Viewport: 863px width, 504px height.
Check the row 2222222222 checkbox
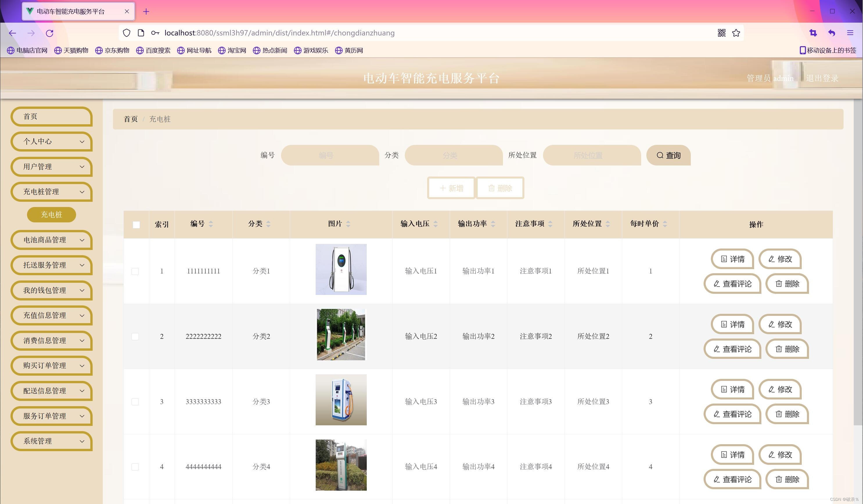135,336
